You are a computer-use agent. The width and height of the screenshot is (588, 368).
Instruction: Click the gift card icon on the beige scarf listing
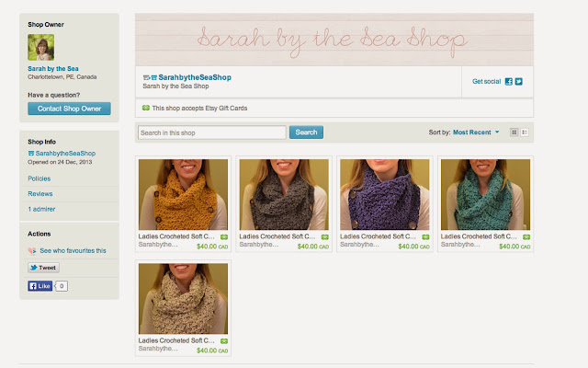point(224,341)
